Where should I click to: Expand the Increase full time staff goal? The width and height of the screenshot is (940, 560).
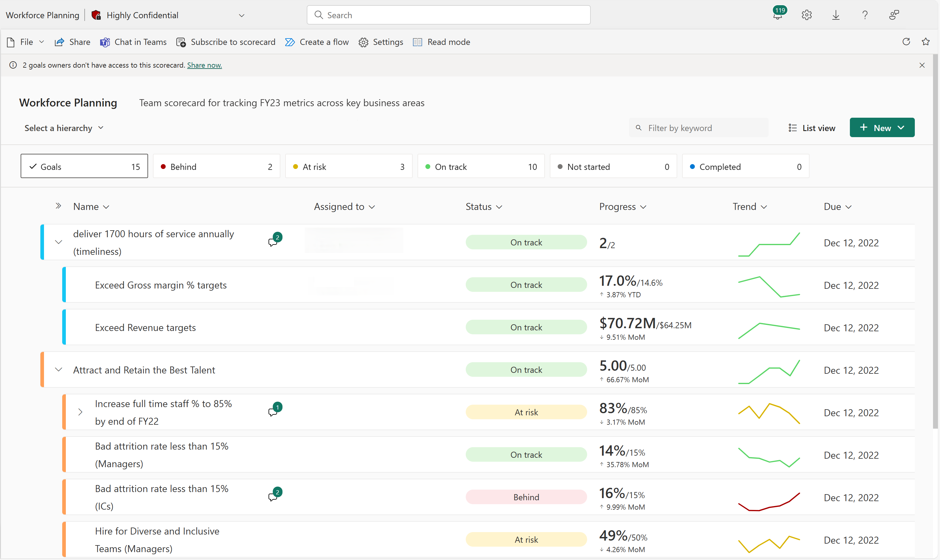80,412
